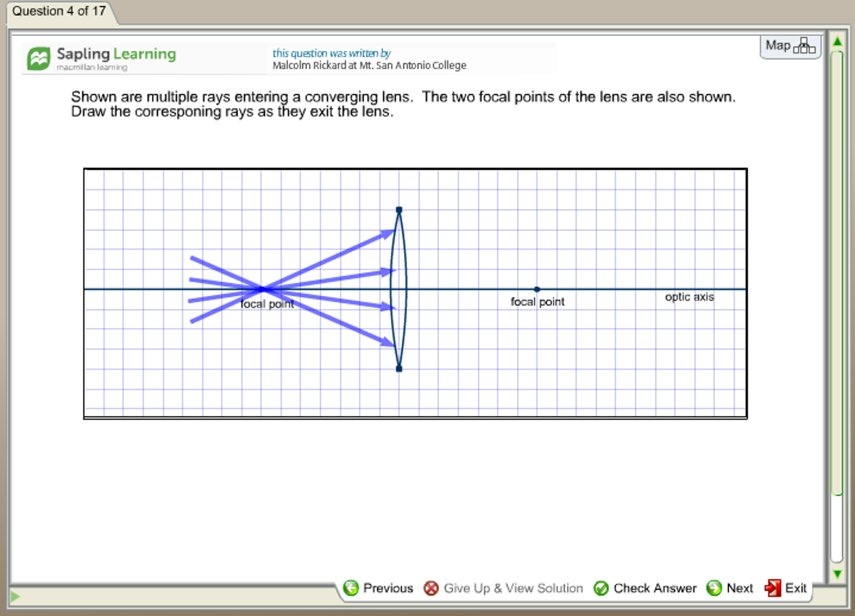
Task: Click the Sapling Learning logo icon
Action: pyautogui.click(x=39, y=59)
